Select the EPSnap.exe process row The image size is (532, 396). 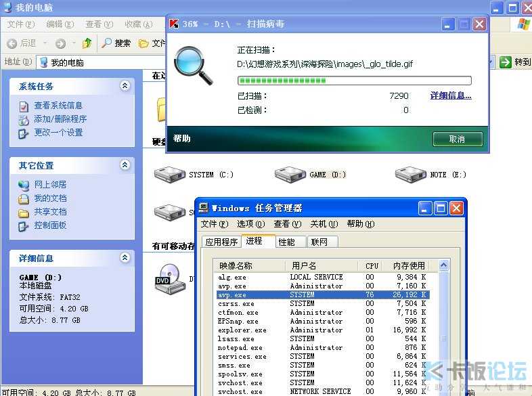322,322
